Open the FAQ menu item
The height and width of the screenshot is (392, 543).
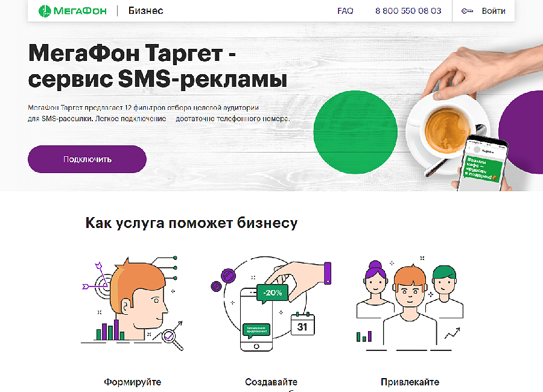pos(345,11)
